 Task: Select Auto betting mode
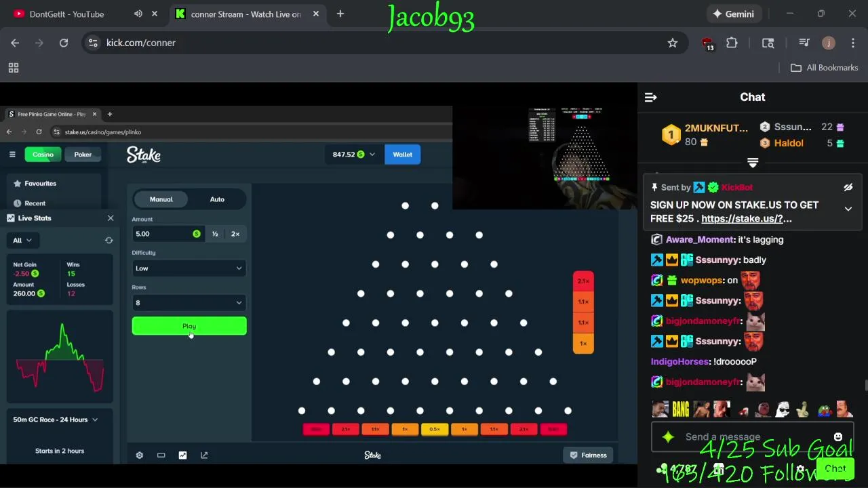pyautogui.click(x=217, y=199)
